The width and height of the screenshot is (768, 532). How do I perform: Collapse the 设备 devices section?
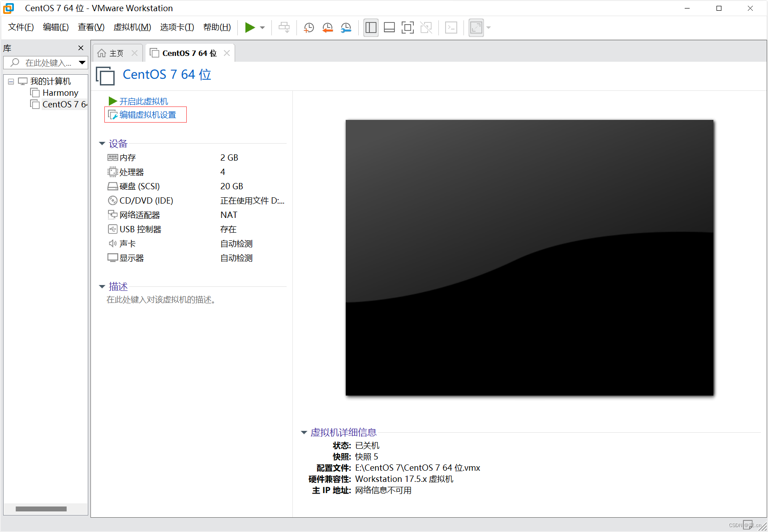[102, 143]
